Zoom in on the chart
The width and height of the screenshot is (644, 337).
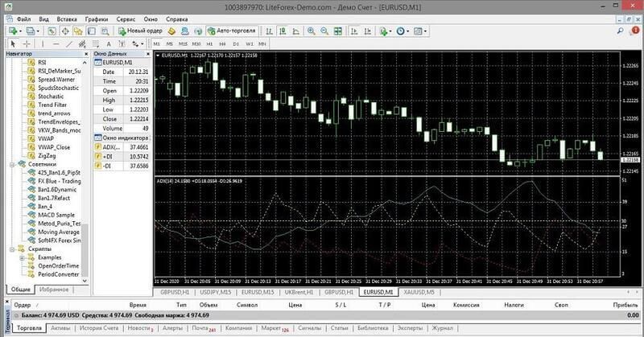pyautogui.click(x=312, y=31)
